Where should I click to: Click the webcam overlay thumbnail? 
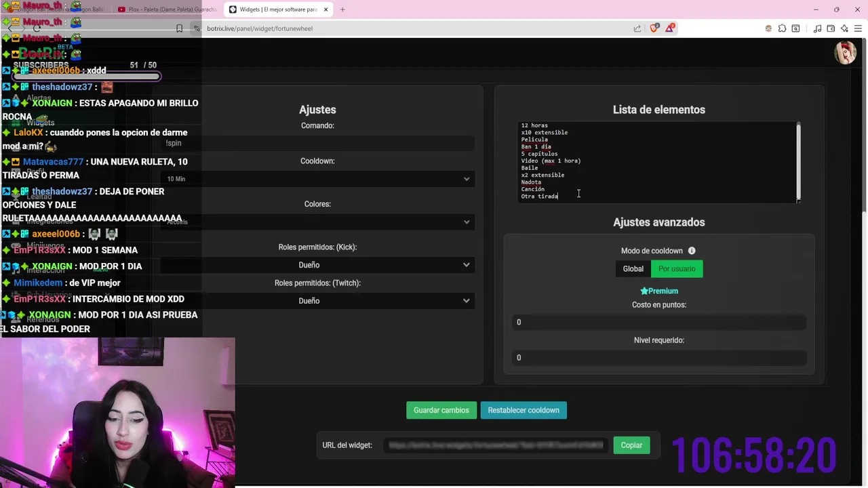coord(117,413)
